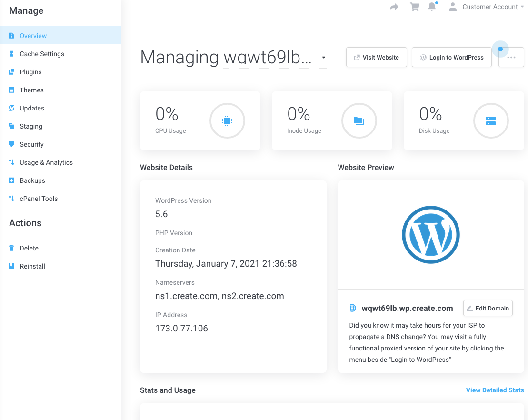Click the Inode Usage folder icon
This screenshot has width=528, height=420.
359,121
